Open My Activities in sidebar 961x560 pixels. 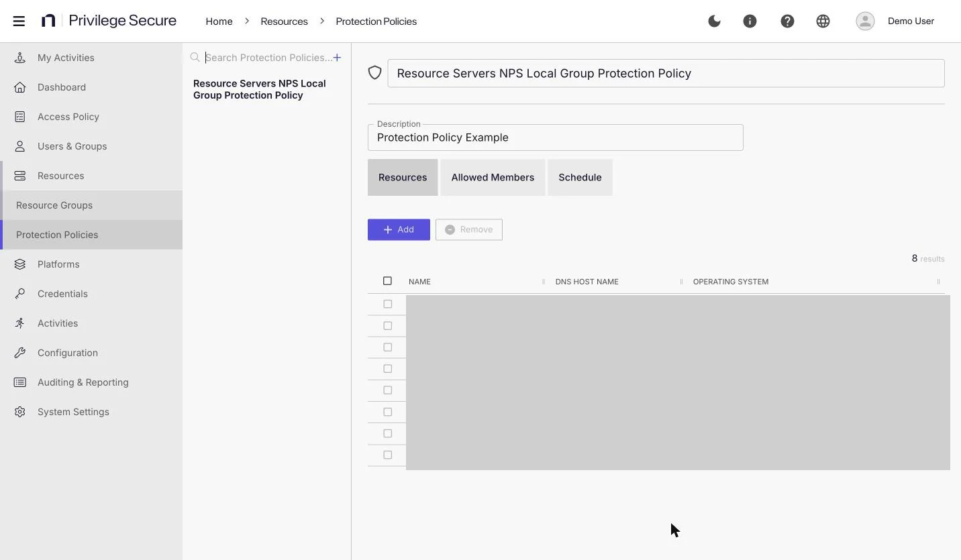click(91, 58)
